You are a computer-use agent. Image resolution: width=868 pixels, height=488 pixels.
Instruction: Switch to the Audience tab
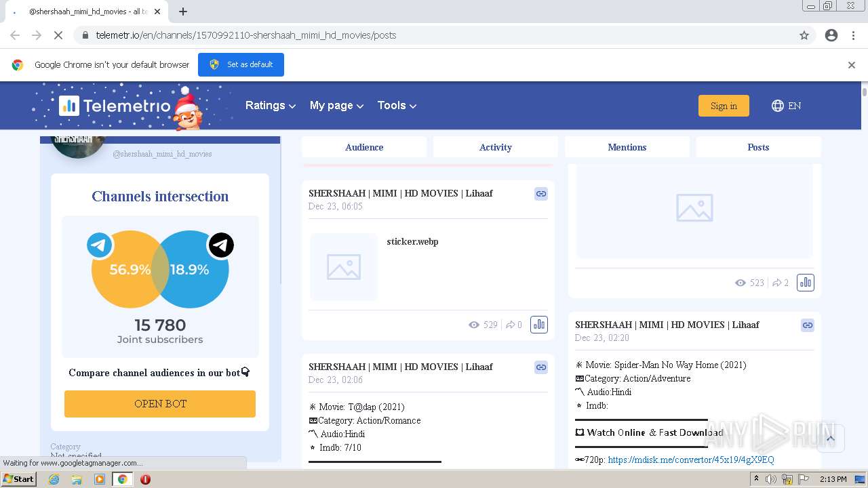[x=364, y=147]
